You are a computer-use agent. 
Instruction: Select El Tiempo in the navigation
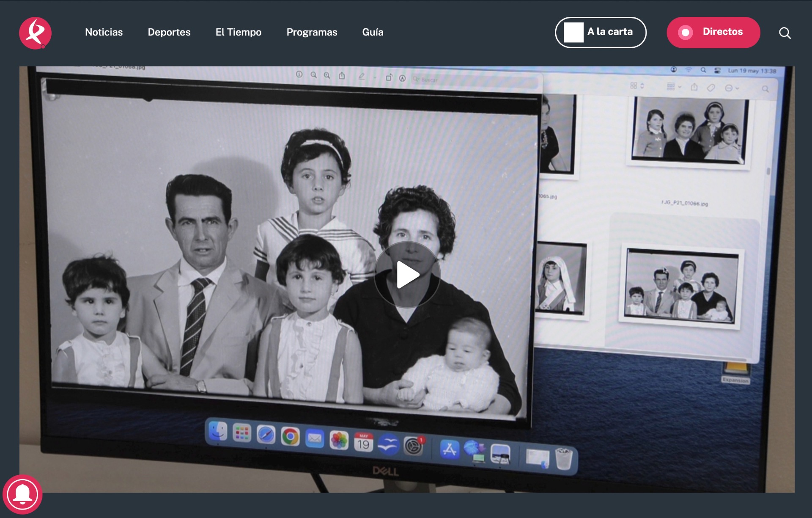click(x=239, y=32)
